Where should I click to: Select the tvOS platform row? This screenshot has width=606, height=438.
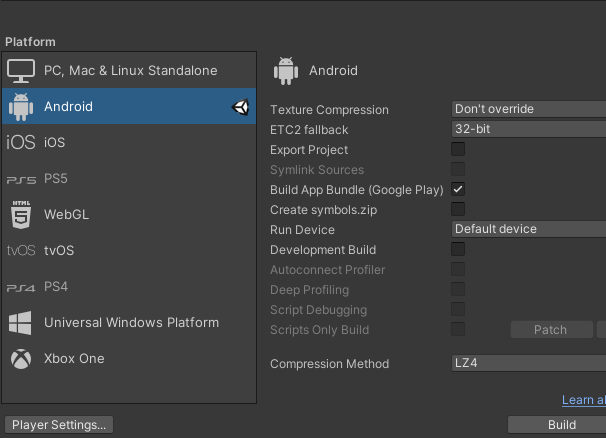pos(129,251)
